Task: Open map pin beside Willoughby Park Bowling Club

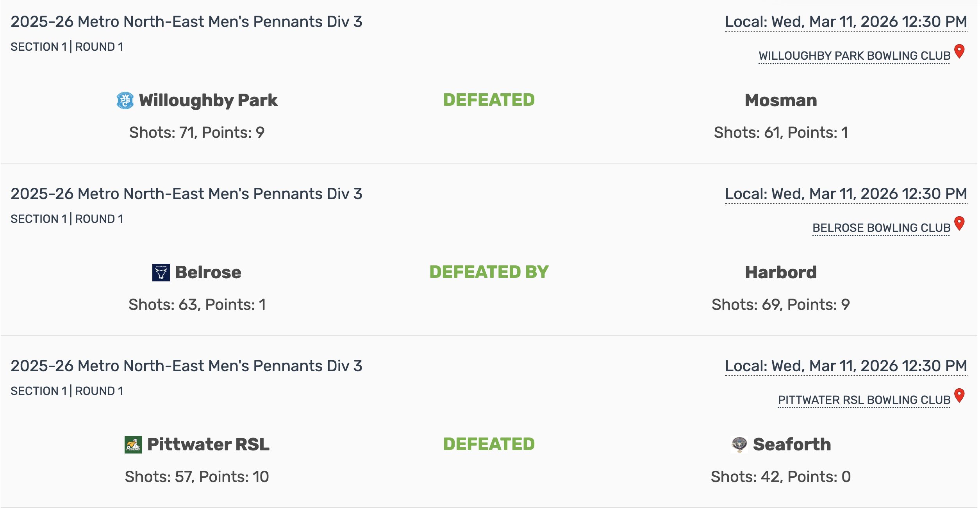Action: [x=959, y=51]
